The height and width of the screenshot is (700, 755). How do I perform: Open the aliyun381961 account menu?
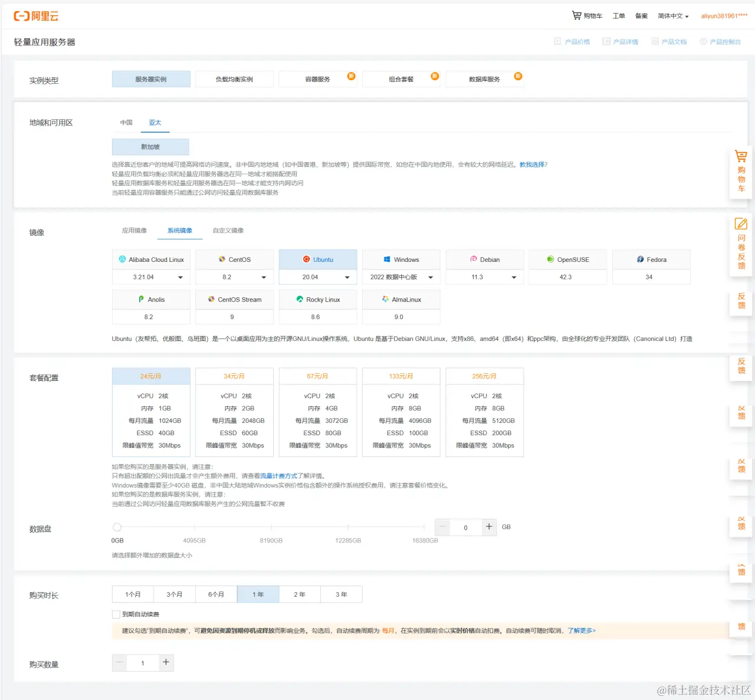[x=724, y=16]
